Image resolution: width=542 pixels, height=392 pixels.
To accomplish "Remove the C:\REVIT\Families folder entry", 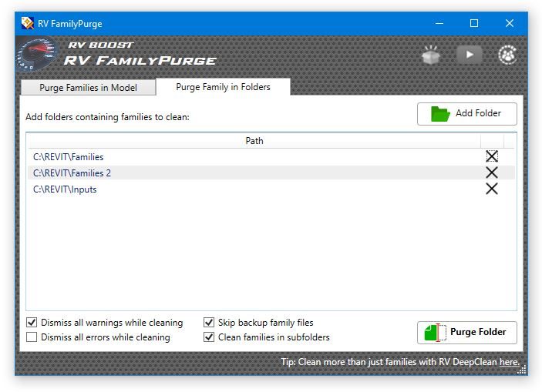I will point(492,156).
